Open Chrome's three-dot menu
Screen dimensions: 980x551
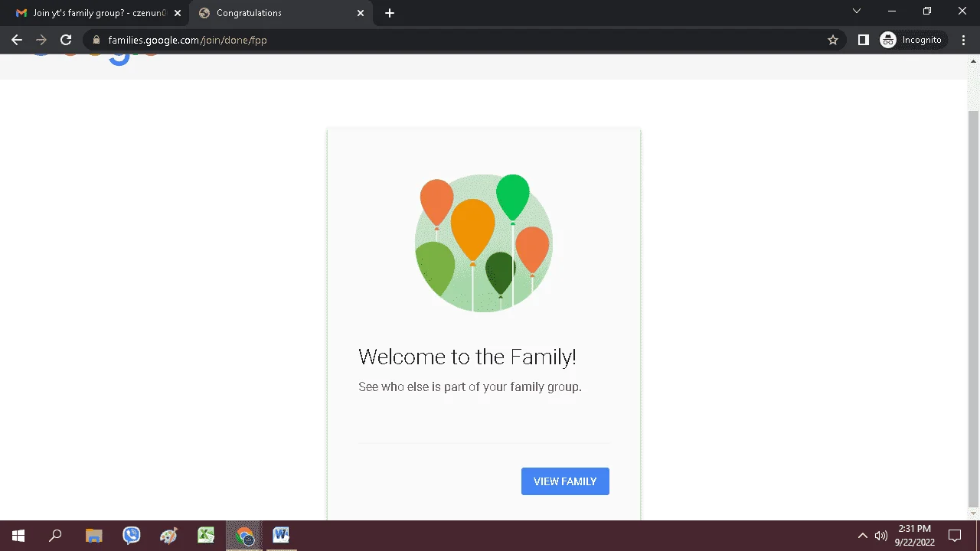[963, 40]
